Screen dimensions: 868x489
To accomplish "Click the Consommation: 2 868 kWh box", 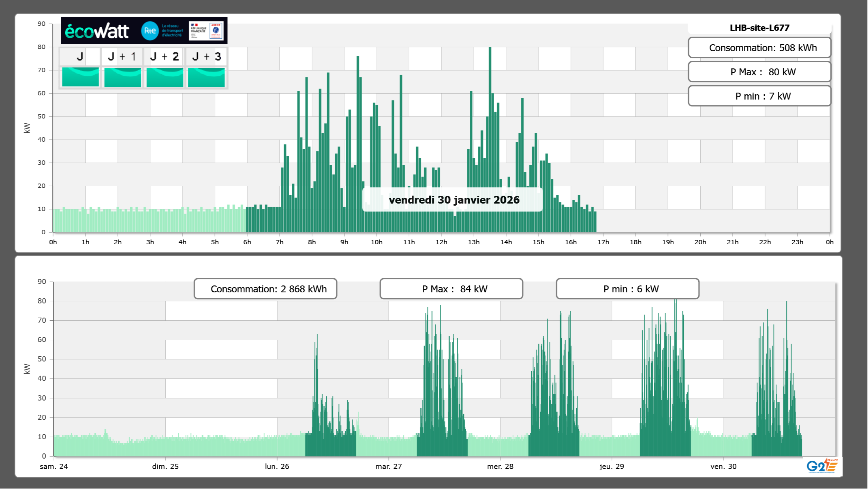I will (x=265, y=289).
